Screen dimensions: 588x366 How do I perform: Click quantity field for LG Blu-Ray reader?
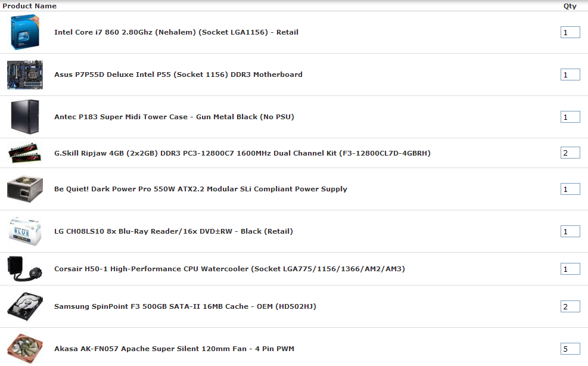(x=570, y=232)
